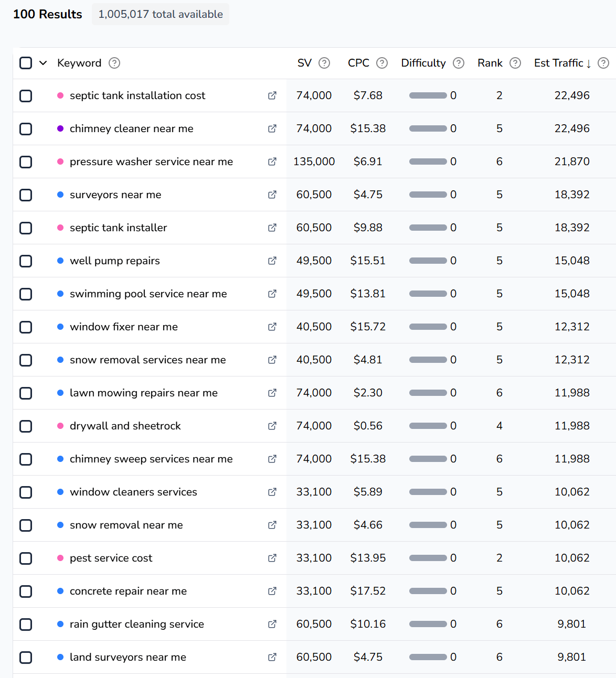The width and height of the screenshot is (616, 678).
Task: Show Difficulty column help tooltip icon
Action: 459,63
